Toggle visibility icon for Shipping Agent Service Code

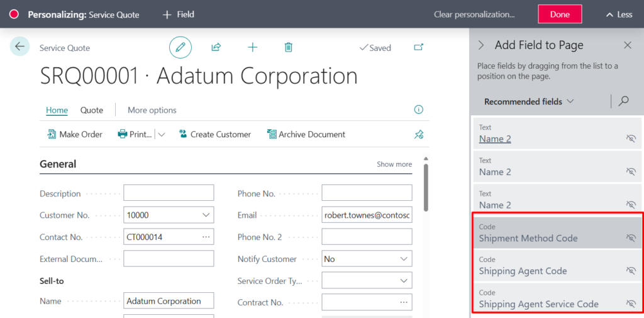pyautogui.click(x=631, y=304)
